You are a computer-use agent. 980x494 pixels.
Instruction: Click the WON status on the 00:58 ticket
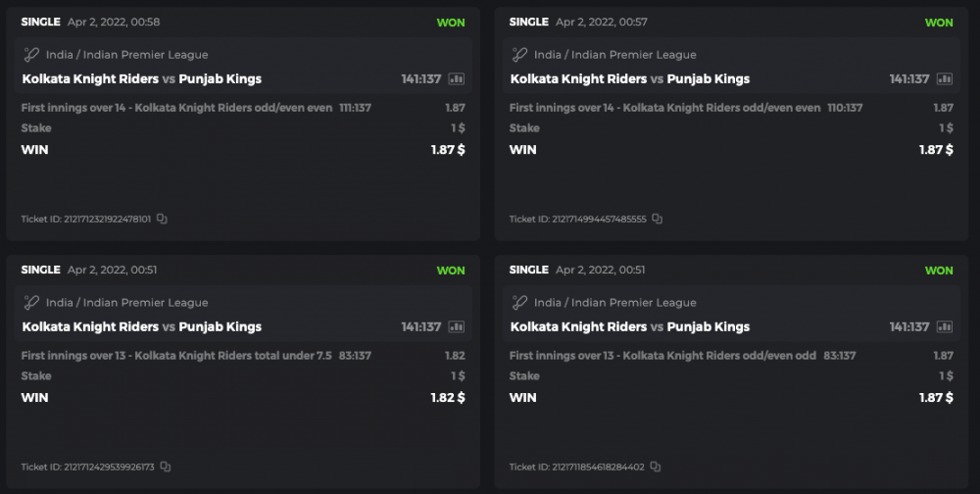coord(451,23)
